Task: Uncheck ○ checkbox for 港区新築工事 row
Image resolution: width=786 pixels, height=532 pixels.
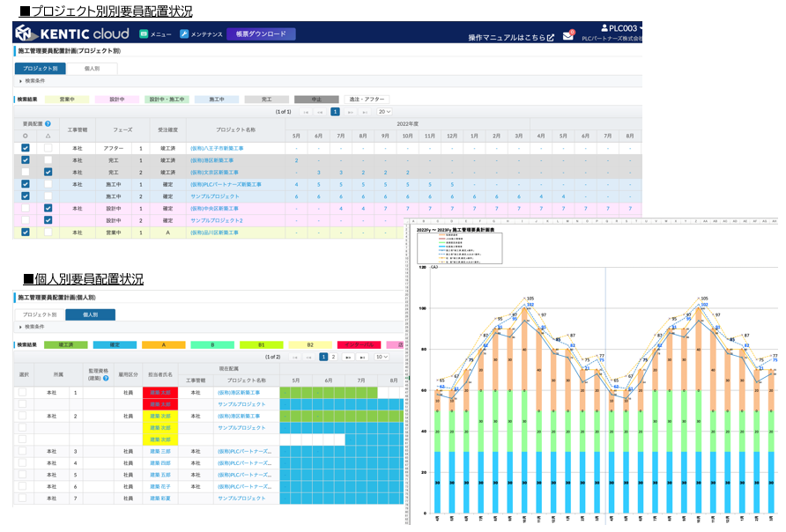Action: point(25,159)
